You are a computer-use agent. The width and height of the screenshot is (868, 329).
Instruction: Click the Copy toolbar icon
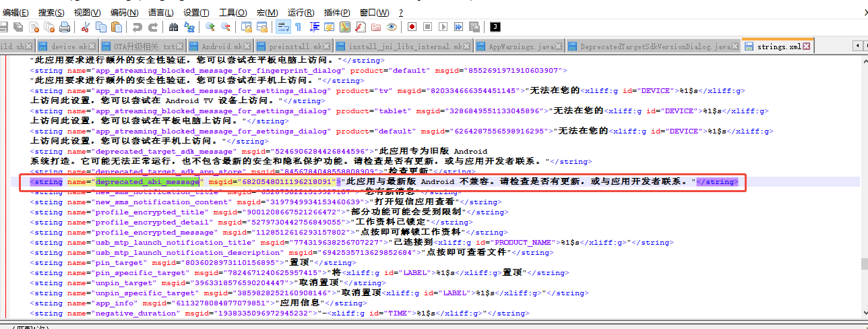coord(100,27)
